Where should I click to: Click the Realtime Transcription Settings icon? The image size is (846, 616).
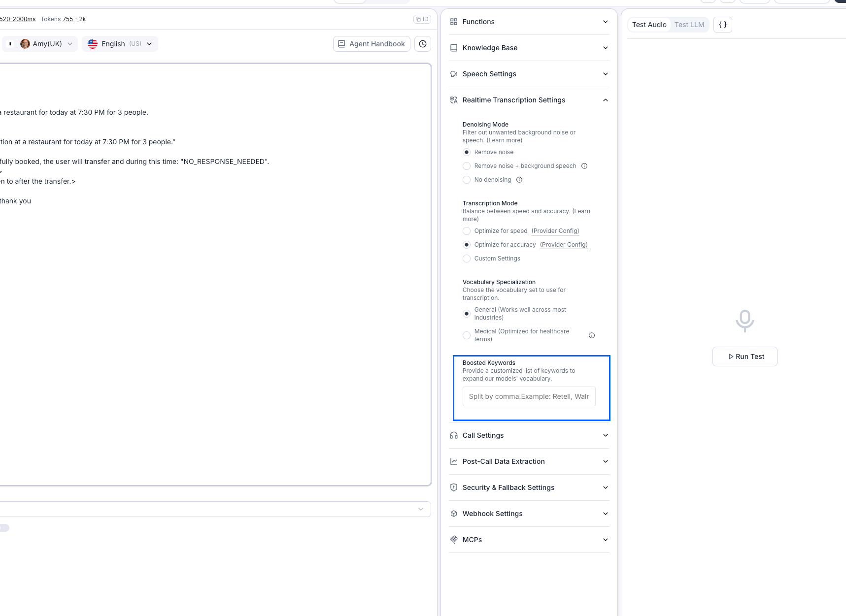454,100
